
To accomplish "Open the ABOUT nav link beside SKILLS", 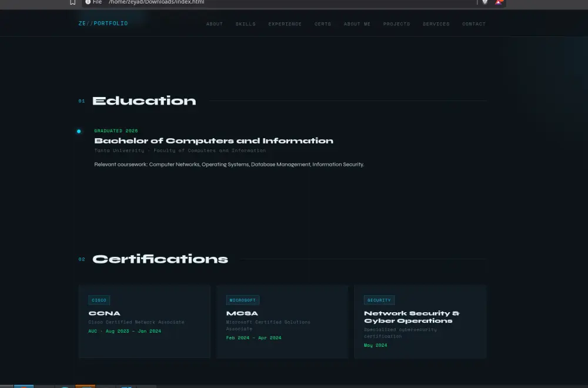I will pos(215,24).
